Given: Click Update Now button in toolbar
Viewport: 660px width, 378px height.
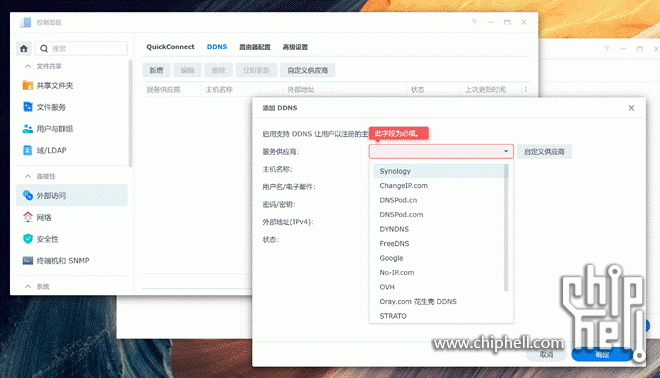Looking at the screenshot, I should [x=256, y=70].
